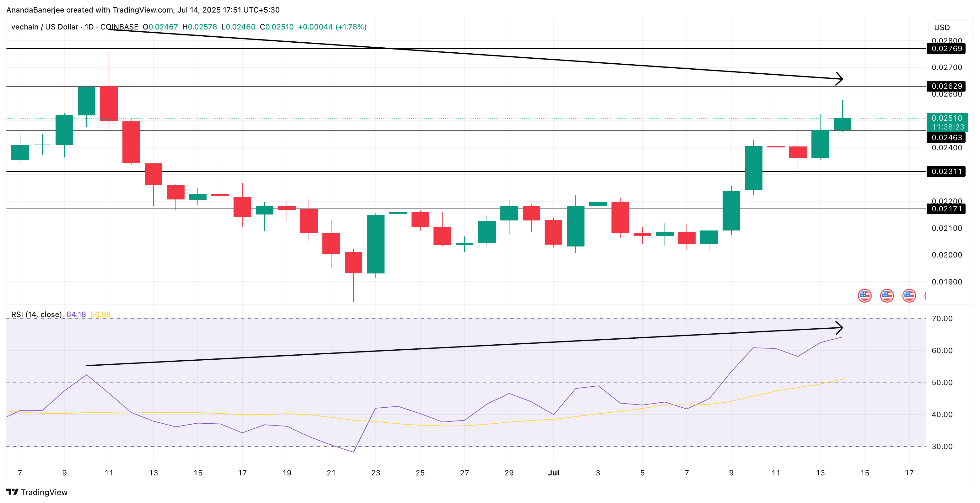
Task: Click the 70.00 level on RSI scale
Action: 942,319
